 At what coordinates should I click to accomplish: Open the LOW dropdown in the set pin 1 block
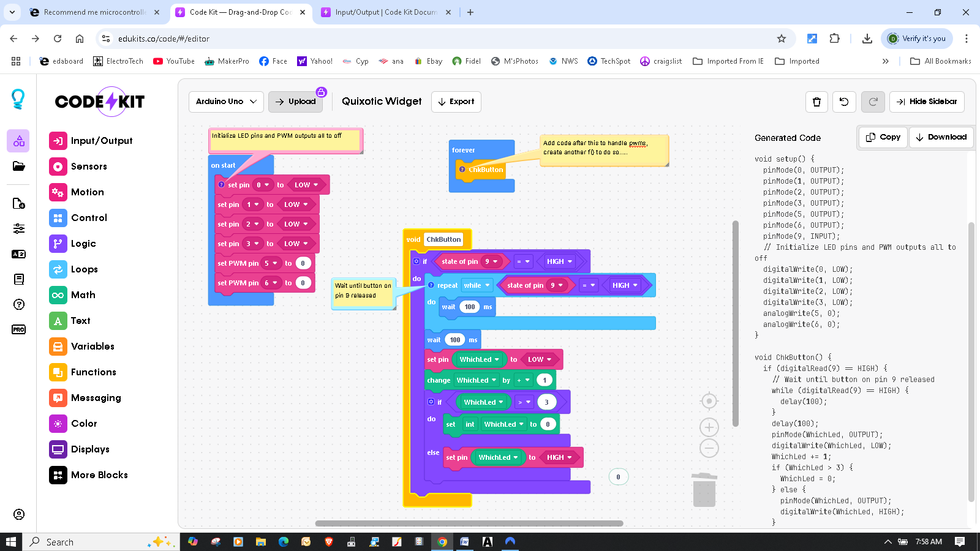pyautogui.click(x=295, y=204)
